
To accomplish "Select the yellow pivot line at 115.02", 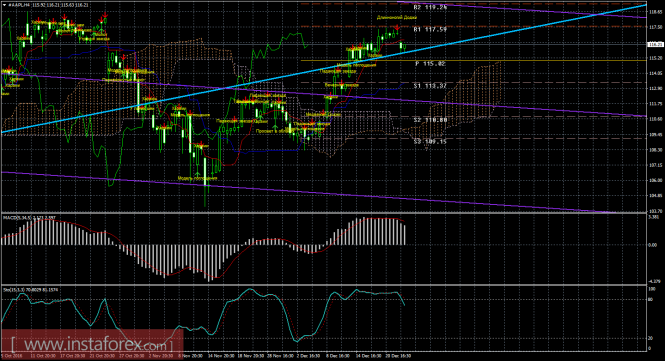I will pyautogui.click(x=473, y=61).
